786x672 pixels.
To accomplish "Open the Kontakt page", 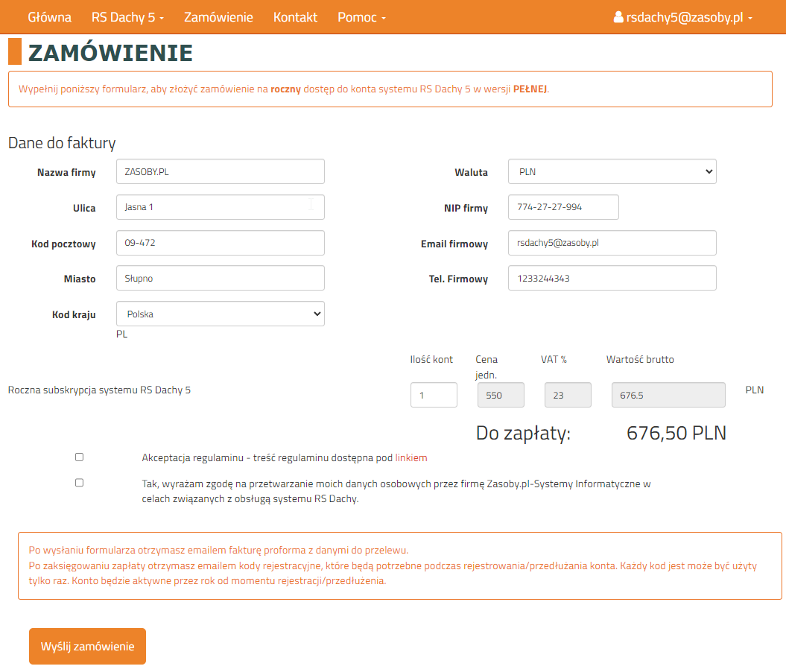I will coord(295,17).
